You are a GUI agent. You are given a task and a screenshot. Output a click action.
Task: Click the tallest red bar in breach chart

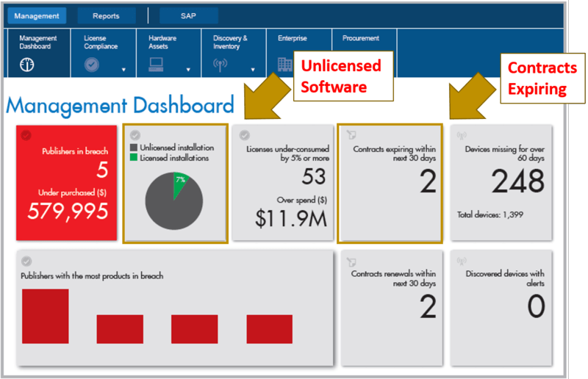(x=45, y=316)
